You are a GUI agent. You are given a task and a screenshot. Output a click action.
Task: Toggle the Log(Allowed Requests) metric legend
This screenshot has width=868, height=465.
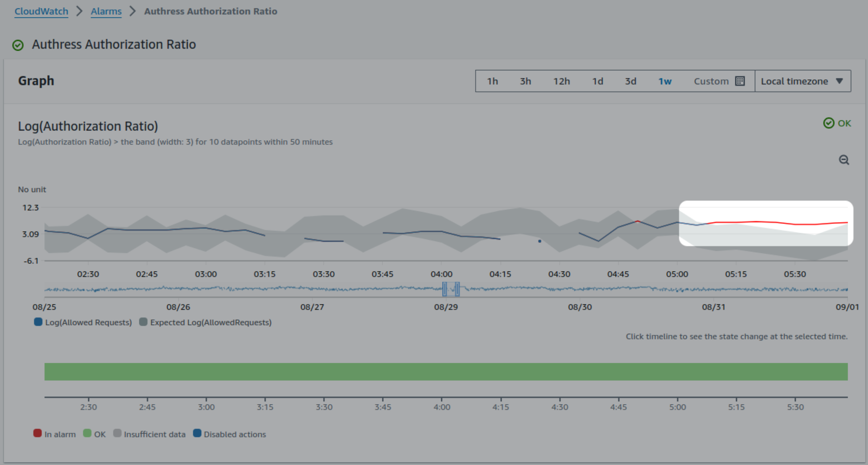[x=38, y=322]
